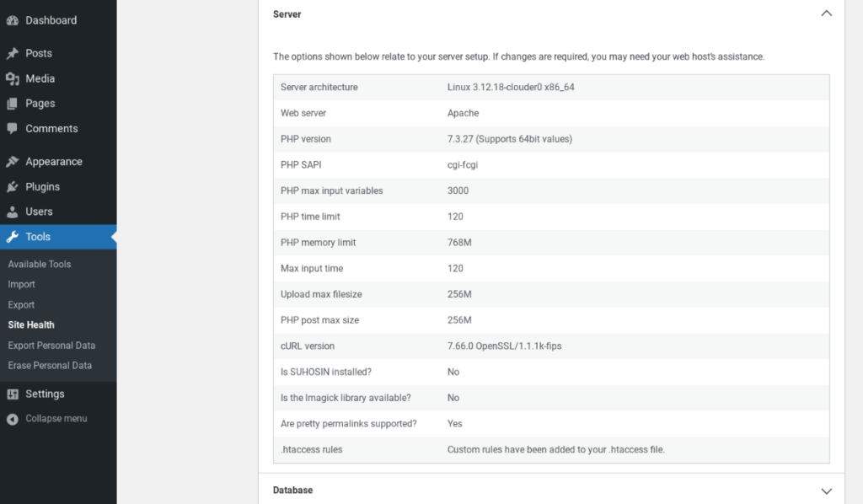
Task: Click the Pages stacked-sheets icon
Action: click(13, 104)
